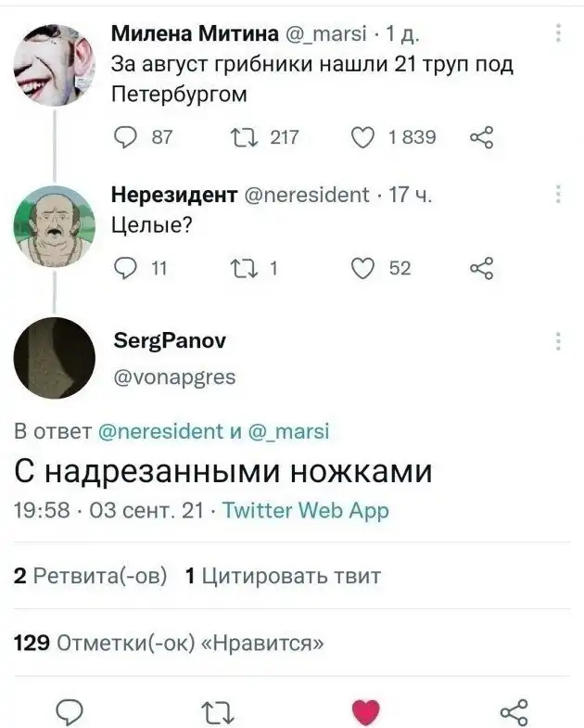Share Нерезидент's 'Целые?' tweet

click(x=481, y=268)
